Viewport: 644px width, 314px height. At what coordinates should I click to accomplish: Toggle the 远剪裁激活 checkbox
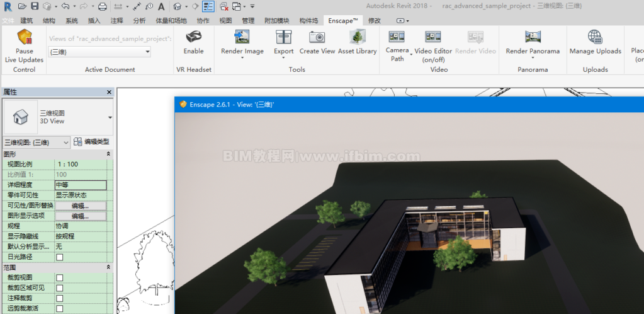coord(60,309)
